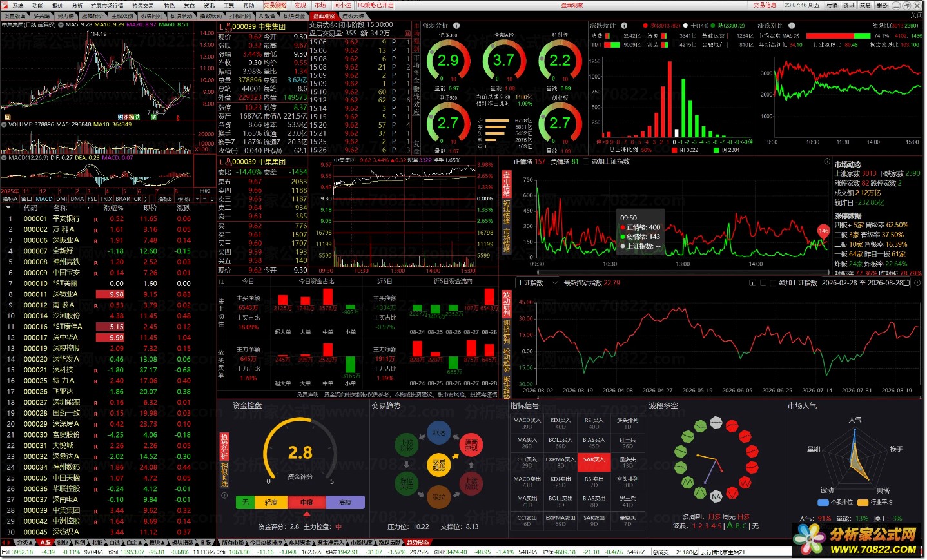
Task: Expand the 板块▲ menu at the bottom
Action: coord(155,543)
